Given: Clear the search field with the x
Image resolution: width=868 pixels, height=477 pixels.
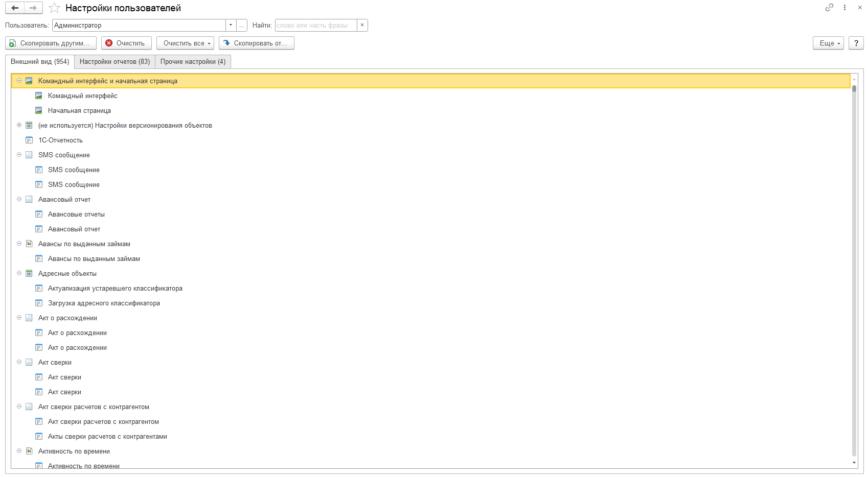Looking at the screenshot, I should [362, 25].
